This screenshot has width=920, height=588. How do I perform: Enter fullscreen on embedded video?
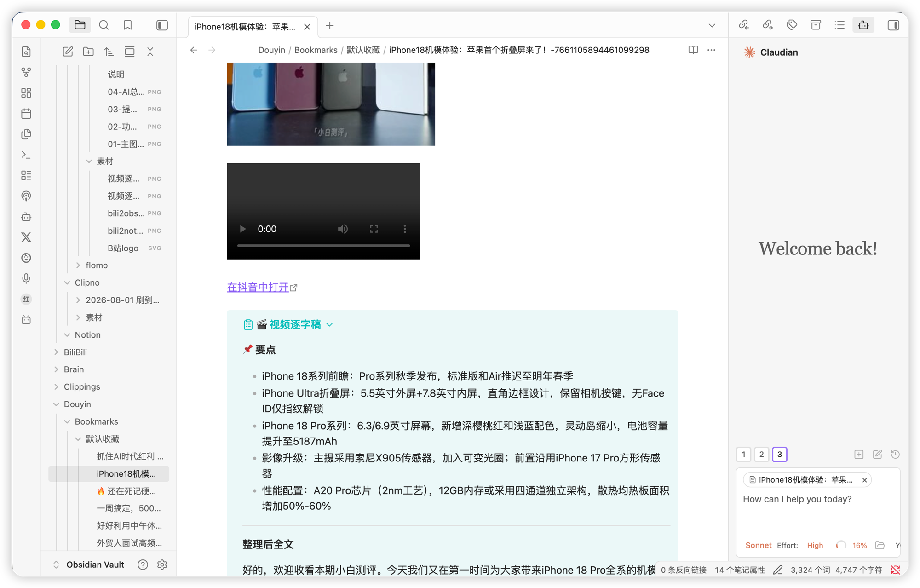374,229
